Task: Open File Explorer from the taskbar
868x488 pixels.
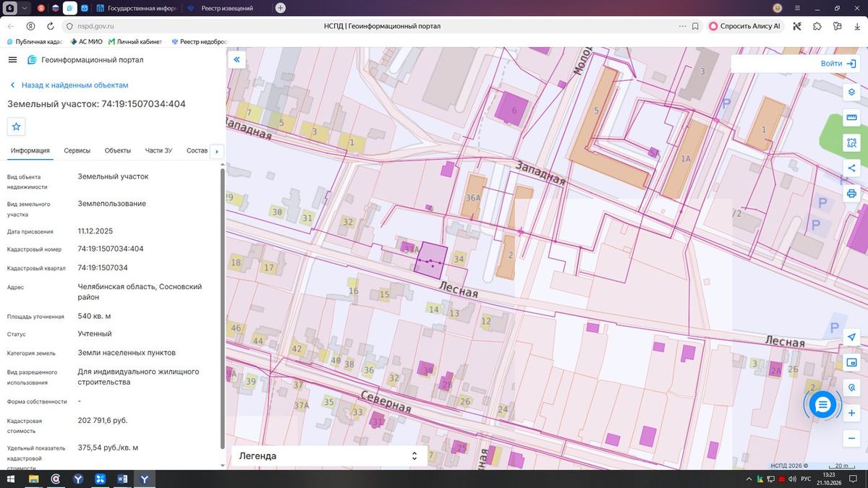Action: click(33, 479)
